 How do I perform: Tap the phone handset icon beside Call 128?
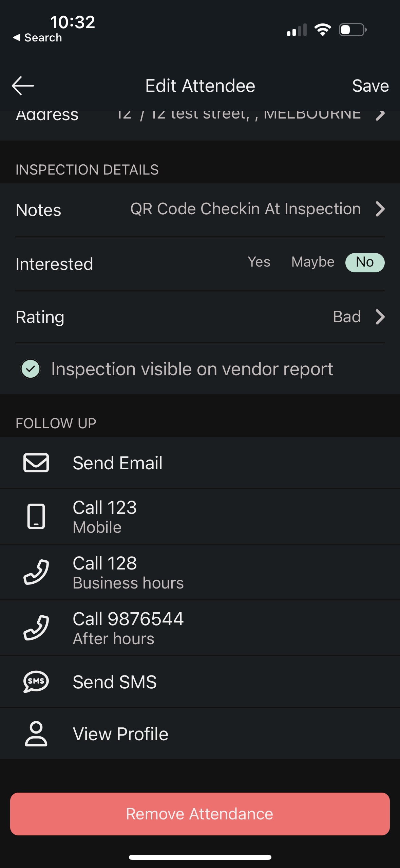36,572
